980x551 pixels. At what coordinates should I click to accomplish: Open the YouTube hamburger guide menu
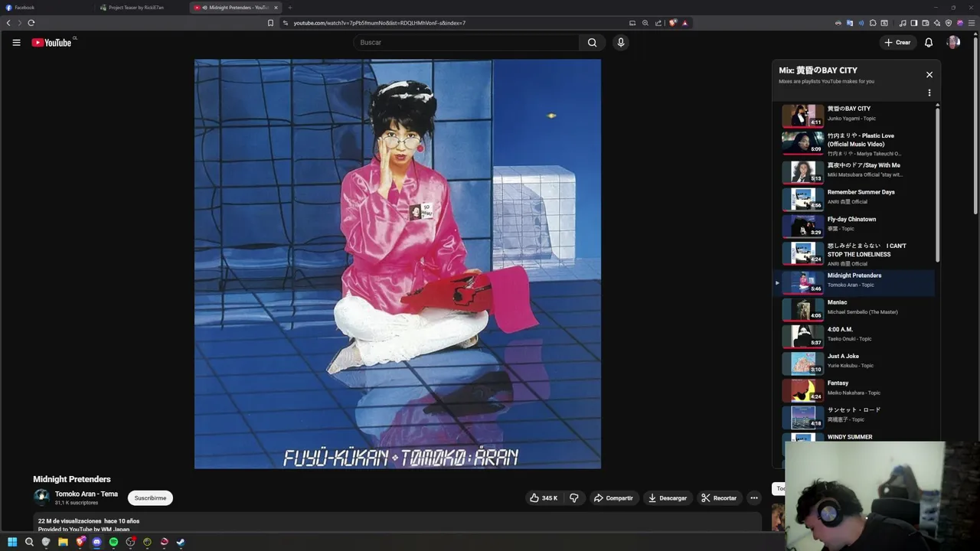click(x=16, y=43)
